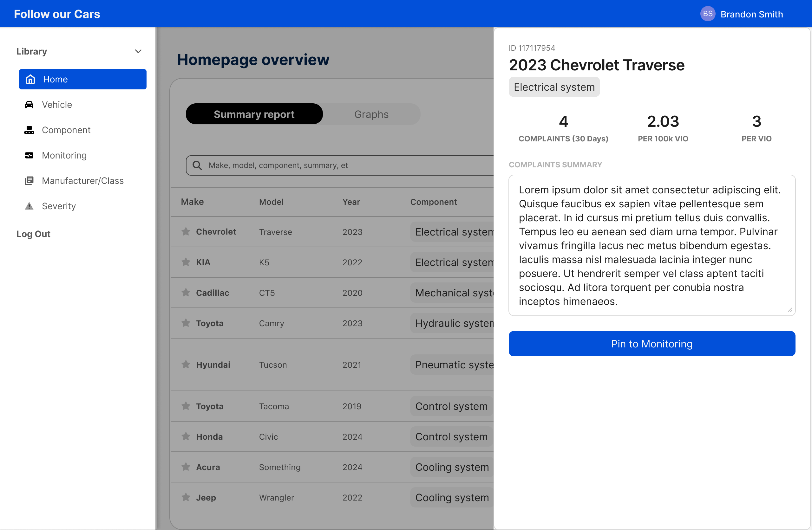
Task: Collapse the Library section chevron
Action: click(x=138, y=51)
